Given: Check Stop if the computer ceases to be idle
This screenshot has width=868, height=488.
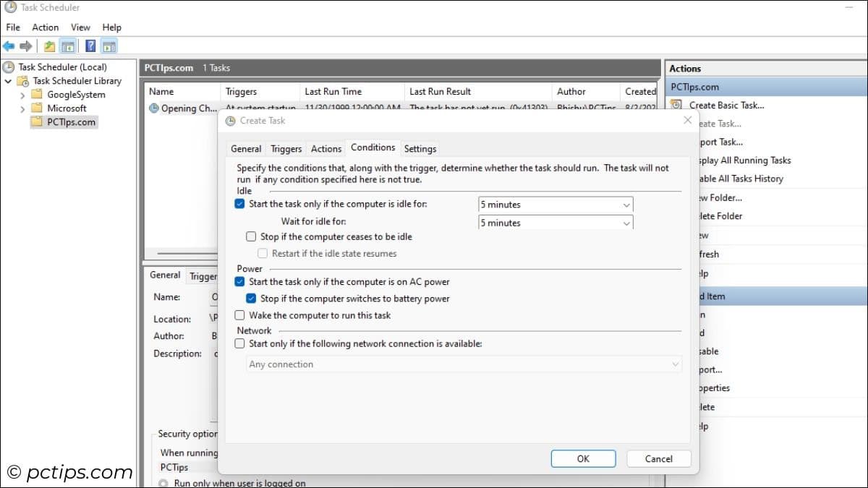Looking at the screenshot, I should (251, 236).
